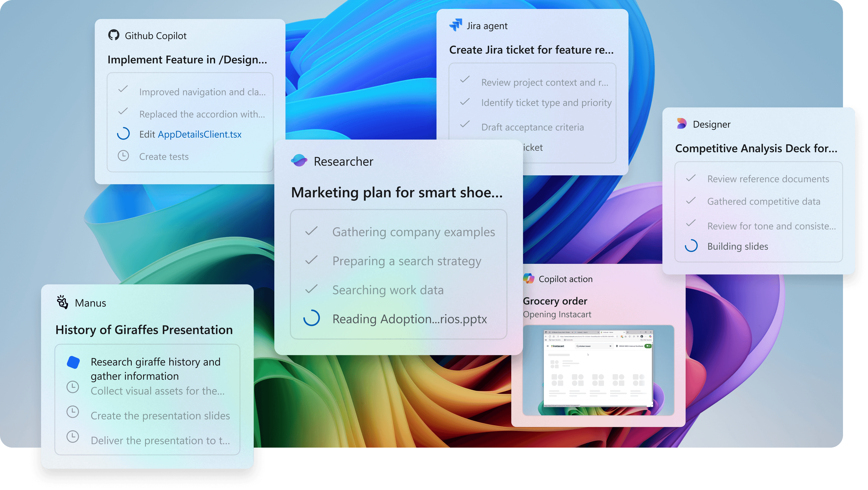The height and width of the screenshot is (490, 868).
Task: Click the "Replaced the accordion with..." step text
Action: (x=202, y=114)
